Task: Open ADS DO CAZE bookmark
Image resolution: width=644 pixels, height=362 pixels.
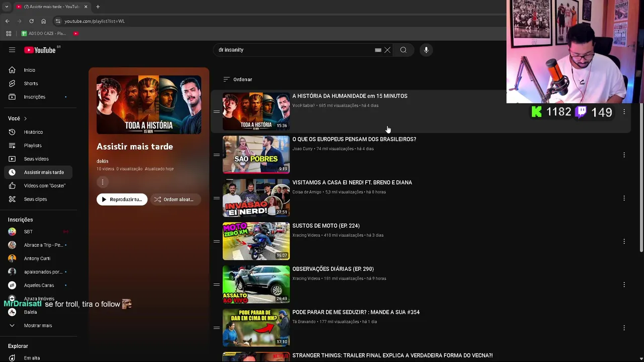Action: 44,33
